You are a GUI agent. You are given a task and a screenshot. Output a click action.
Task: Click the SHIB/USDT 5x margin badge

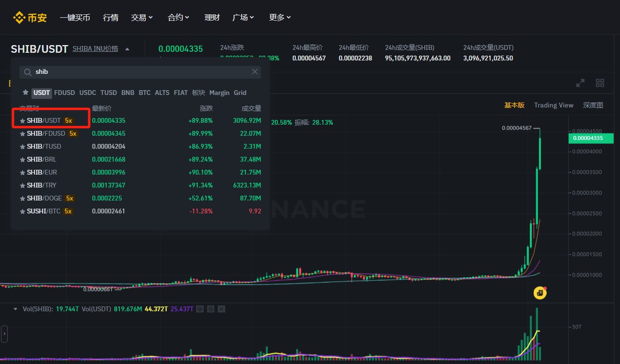(x=69, y=121)
